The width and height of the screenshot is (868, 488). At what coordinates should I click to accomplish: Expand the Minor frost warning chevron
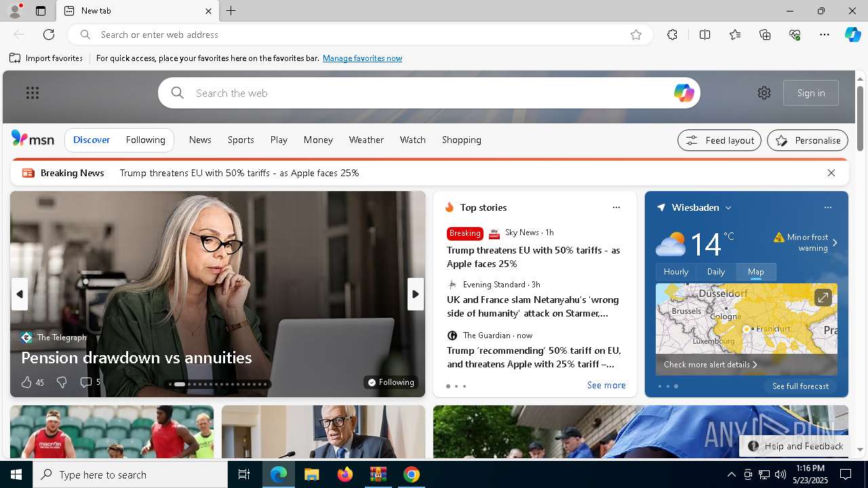click(835, 243)
